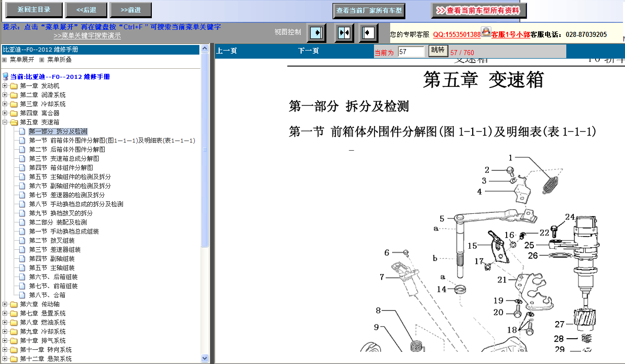Click page icon of 第六节、后箱组装

click(22, 277)
